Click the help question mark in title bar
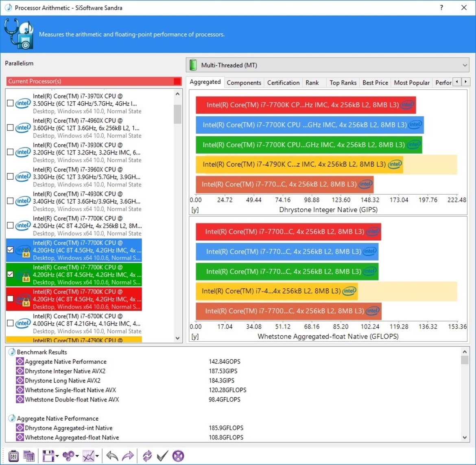476x465 pixels. click(441, 8)
